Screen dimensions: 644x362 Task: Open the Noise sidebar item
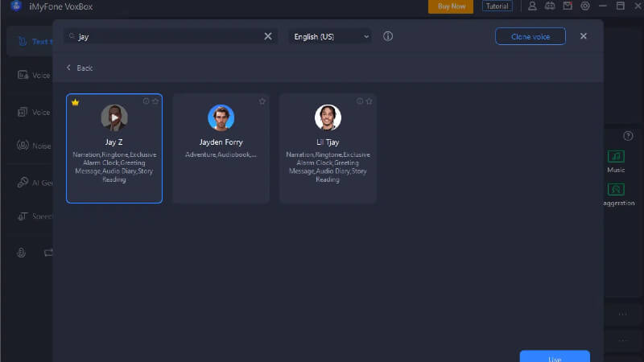[x=34, y=146]
